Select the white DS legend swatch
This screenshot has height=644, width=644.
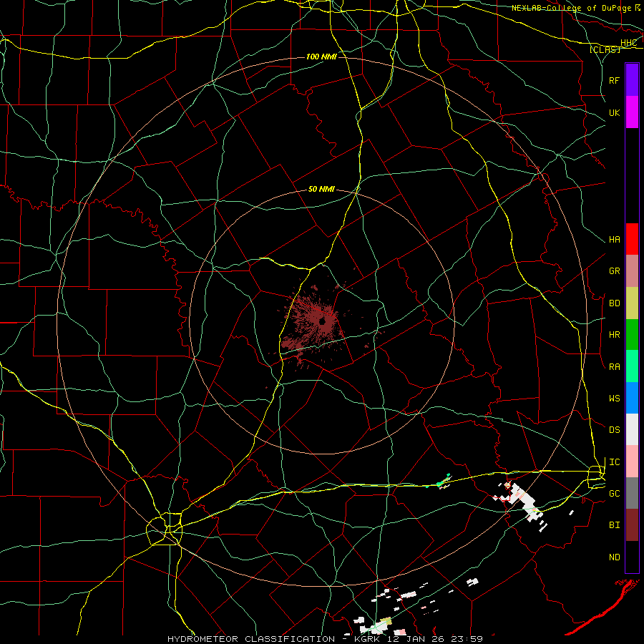(632, 429)
